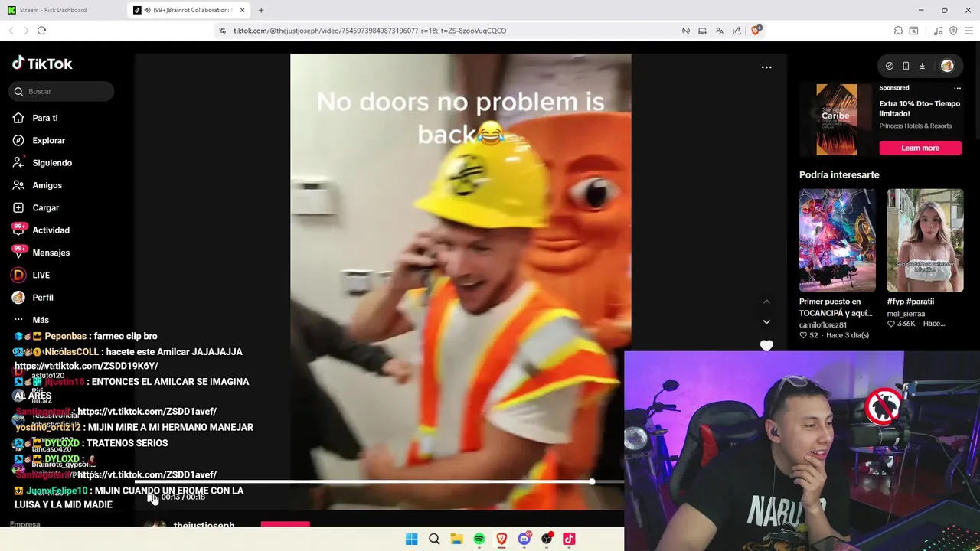Open File Explorer from taskbar

click(x=456, y=539)
